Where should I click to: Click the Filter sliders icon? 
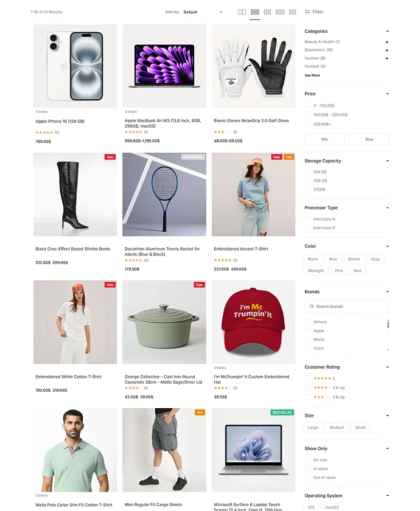[x=307, y=12]
